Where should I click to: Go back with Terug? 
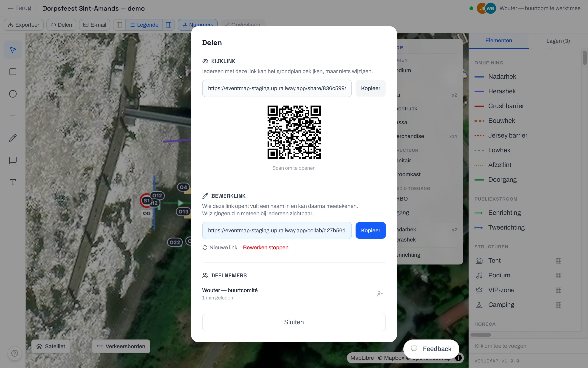[x=20, y=8]
